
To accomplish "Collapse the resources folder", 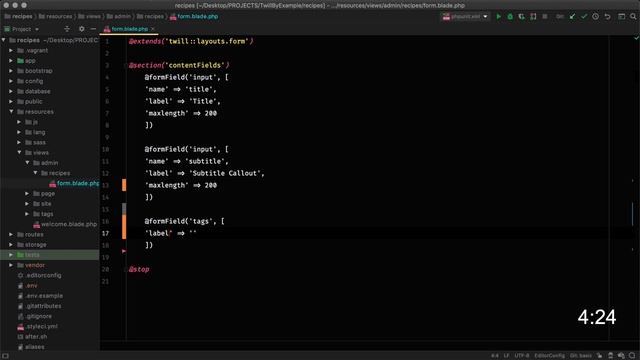I will point(11,111).
